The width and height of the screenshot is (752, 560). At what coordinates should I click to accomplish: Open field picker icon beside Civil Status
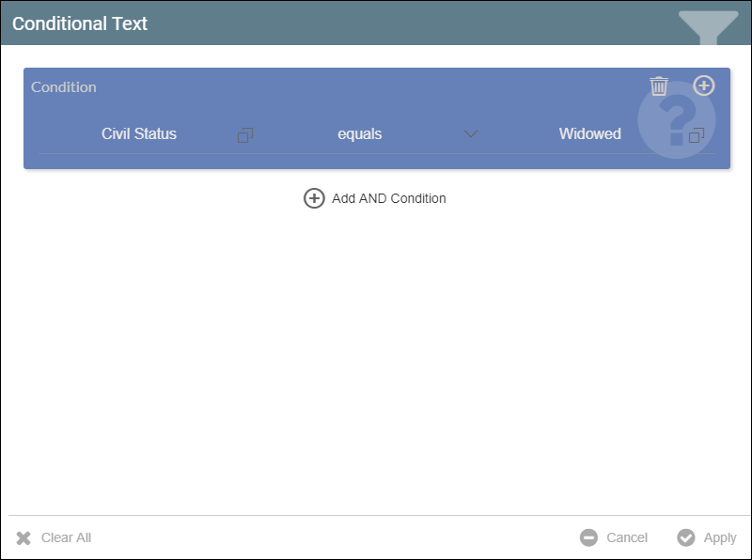coord(245,134)
